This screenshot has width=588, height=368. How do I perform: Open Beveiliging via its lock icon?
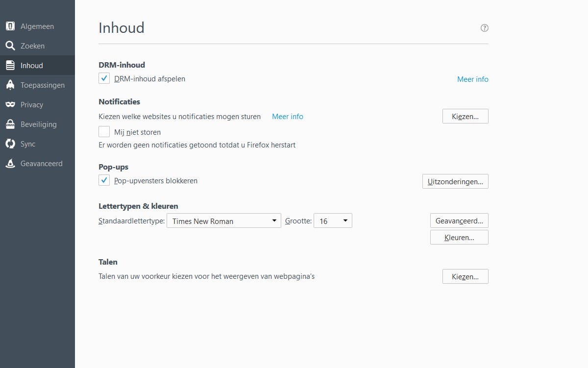(10, 124)
